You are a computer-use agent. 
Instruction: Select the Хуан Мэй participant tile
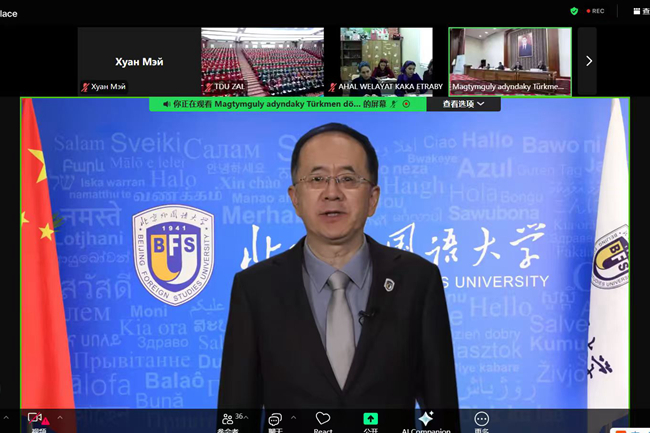pyautogui.click(x=139, y=61)
